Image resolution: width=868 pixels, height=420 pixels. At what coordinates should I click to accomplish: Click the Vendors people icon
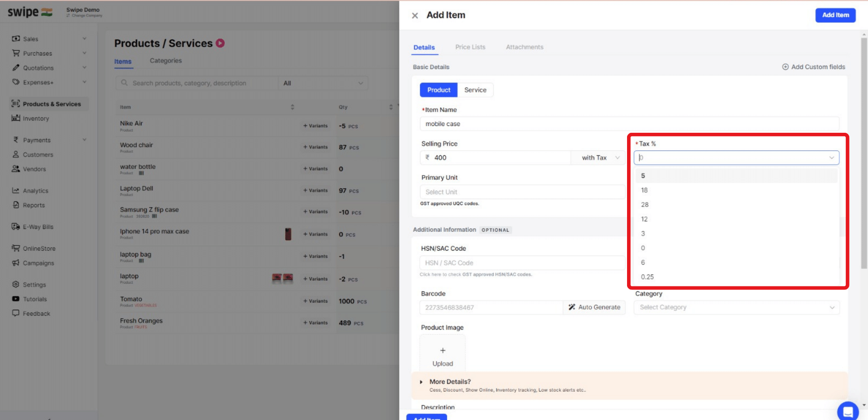16,169
